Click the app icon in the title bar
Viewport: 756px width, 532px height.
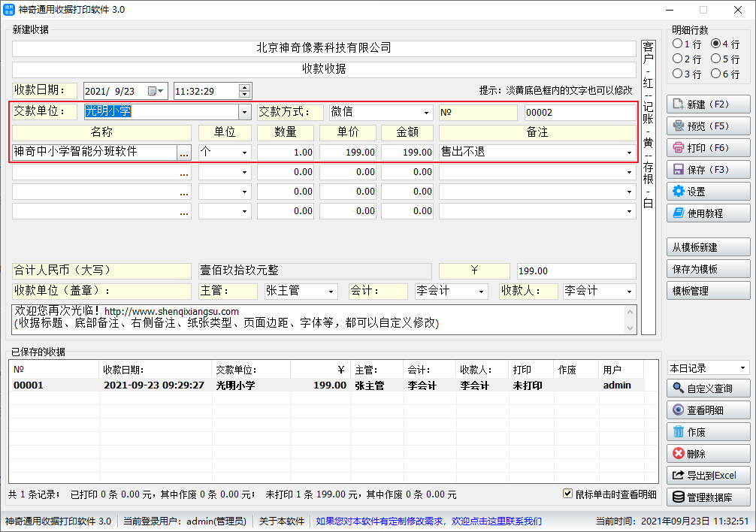coord(9,10)
